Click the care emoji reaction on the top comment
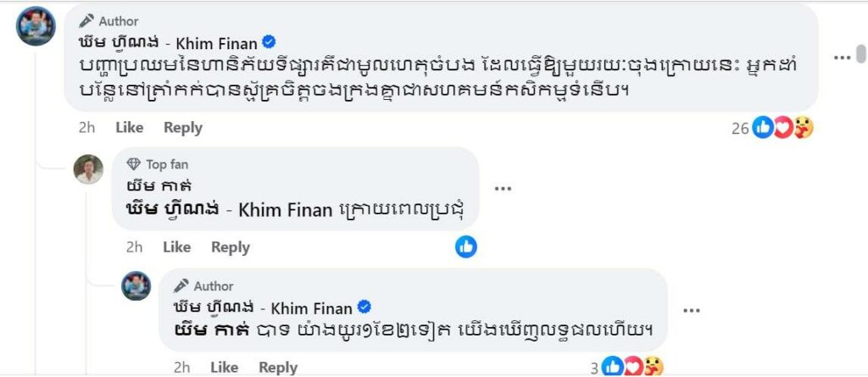The image size is (868, 377). tap(804, 128)
